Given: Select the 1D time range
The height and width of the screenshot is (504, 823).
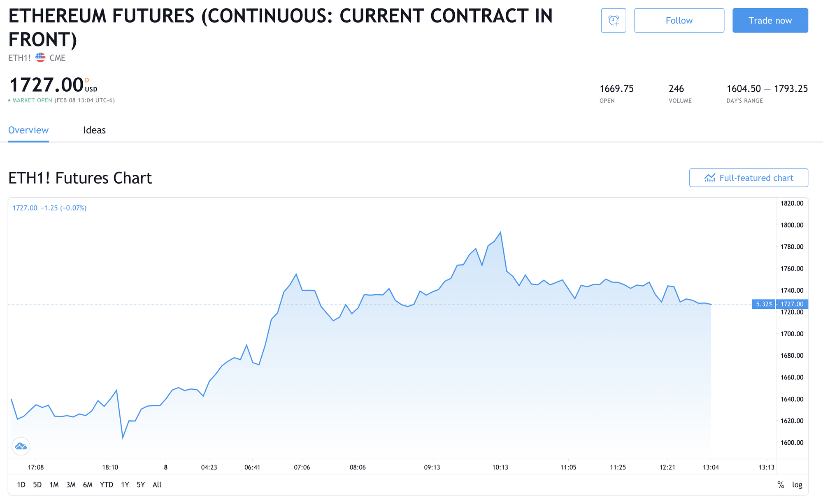Looking at the screenshot, I should click(x=21, y=485).
